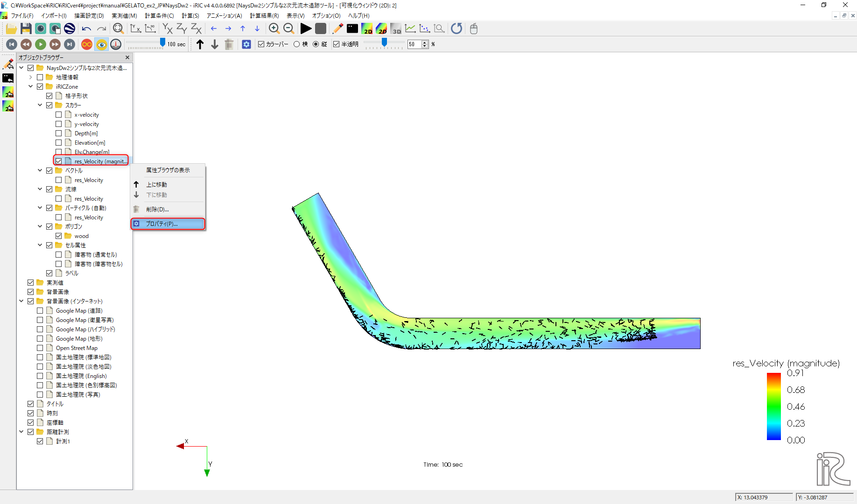Open the solver console window icon
The height and width of the screenshot is (504, 857).
click(352, 29)
